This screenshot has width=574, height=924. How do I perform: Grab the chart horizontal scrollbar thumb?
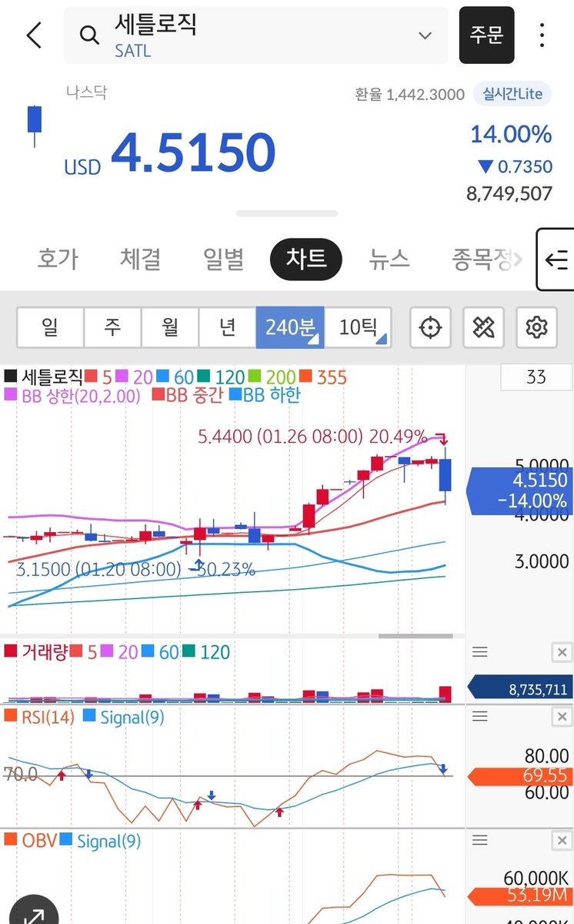415,636
